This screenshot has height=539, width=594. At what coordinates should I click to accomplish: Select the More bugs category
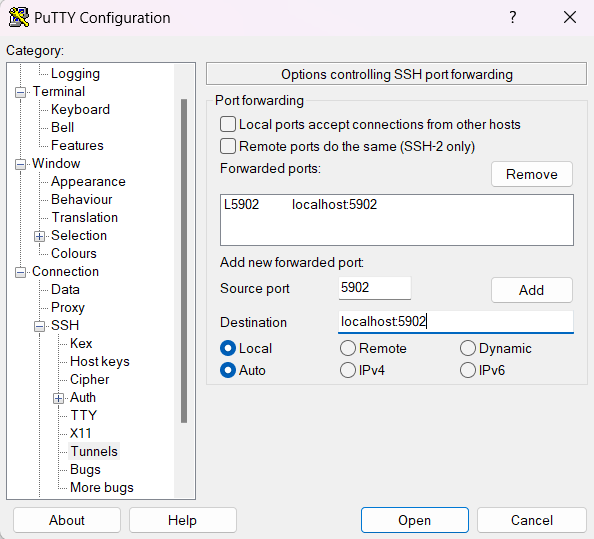click(102, 487)
